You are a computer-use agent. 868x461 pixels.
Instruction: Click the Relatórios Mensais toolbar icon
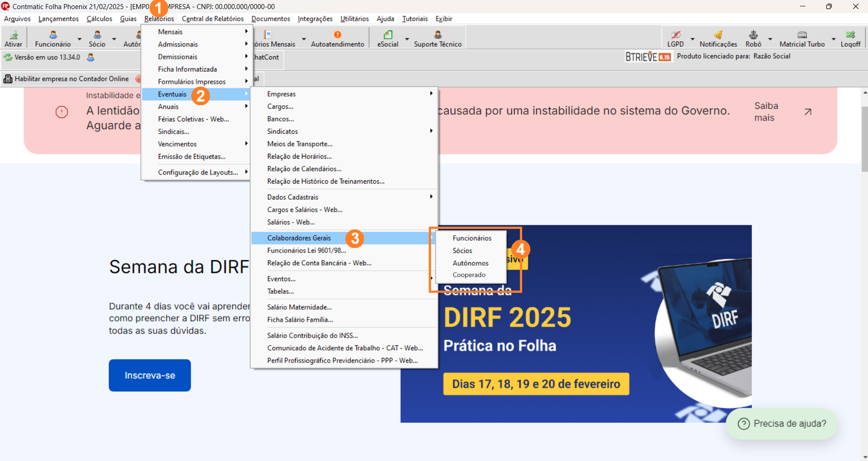267,35
